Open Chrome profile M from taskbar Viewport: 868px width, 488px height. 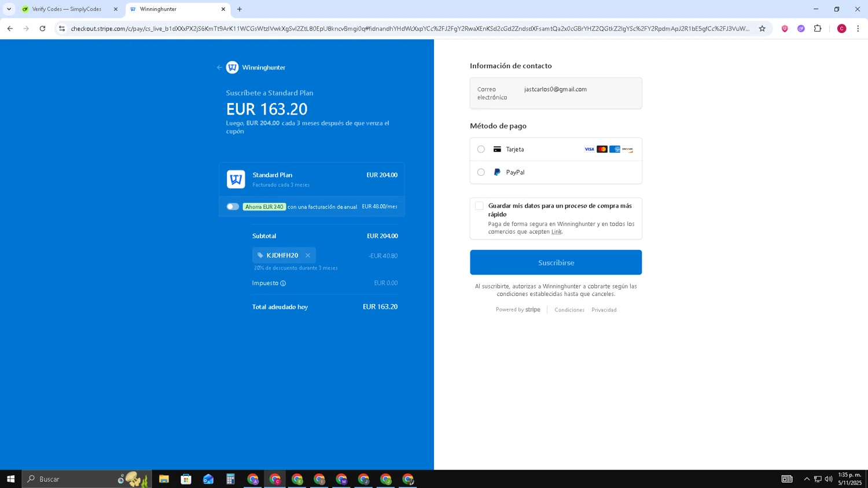(341, 479)
